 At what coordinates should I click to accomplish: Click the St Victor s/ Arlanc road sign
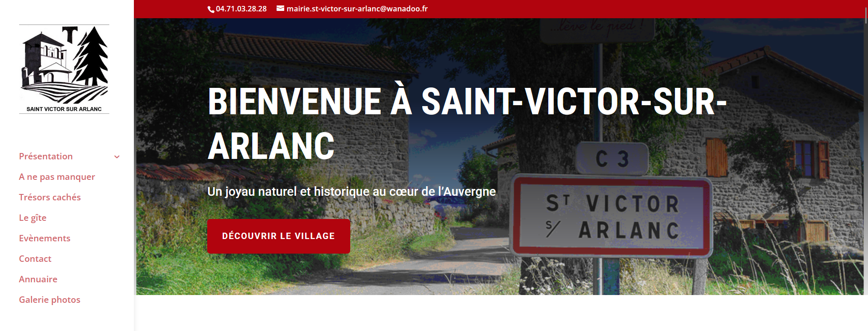click(x=612, y=217)
